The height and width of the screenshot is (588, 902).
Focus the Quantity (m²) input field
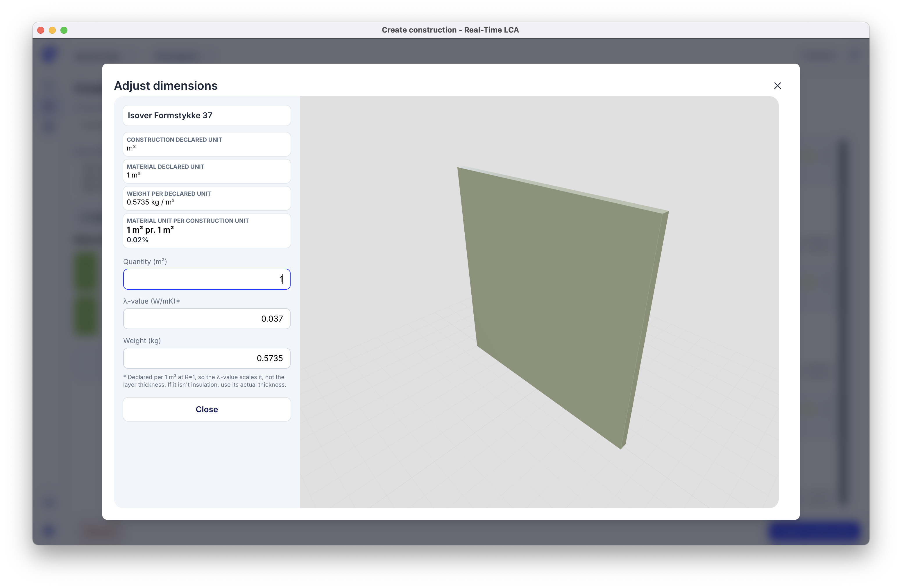click(207, 279)
